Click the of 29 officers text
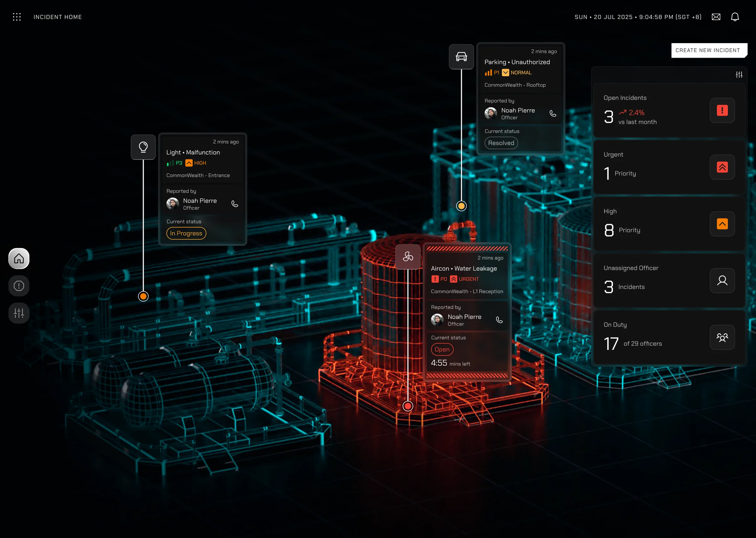The height and width of the screenshot is (538, 756). tap(643, 344)
